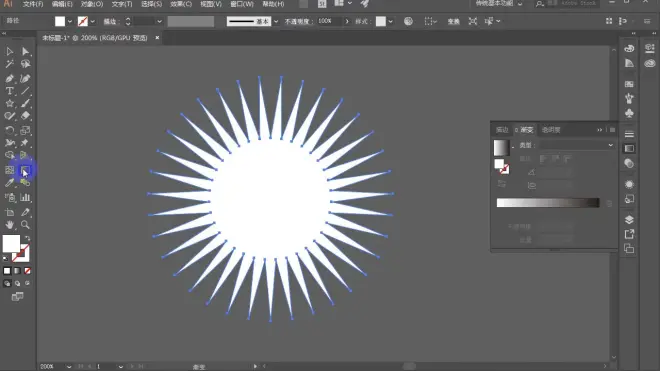Select the Column Graph tool
This screenshot has width=660, height=371.
tap(25, 198)
